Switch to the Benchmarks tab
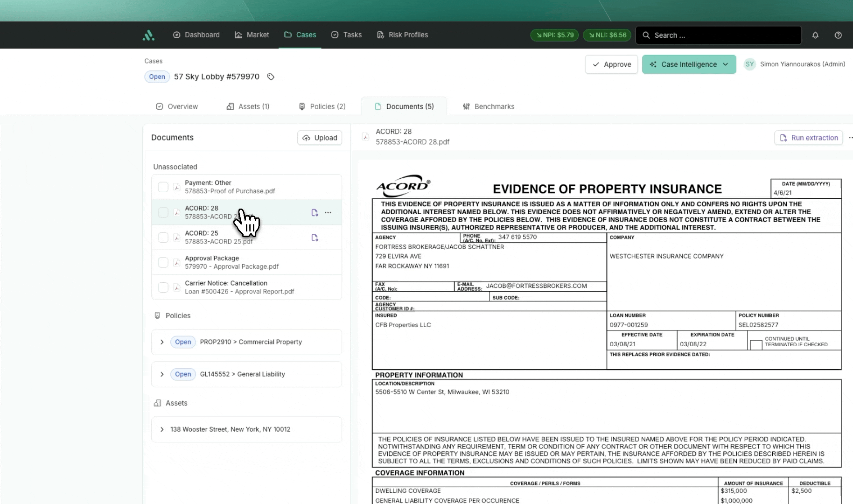The width and height of the screenshot is (853, 504). tap(489, 106)
